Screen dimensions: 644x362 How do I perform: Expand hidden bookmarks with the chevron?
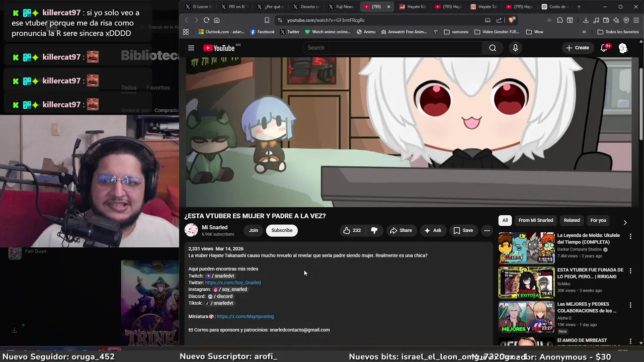[x=584, y=32]
